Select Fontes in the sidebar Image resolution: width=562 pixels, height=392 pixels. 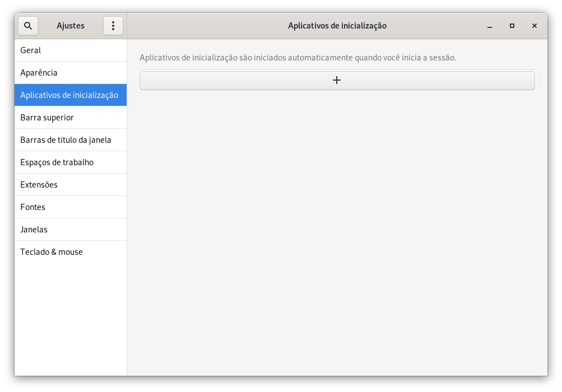[71, 207]
